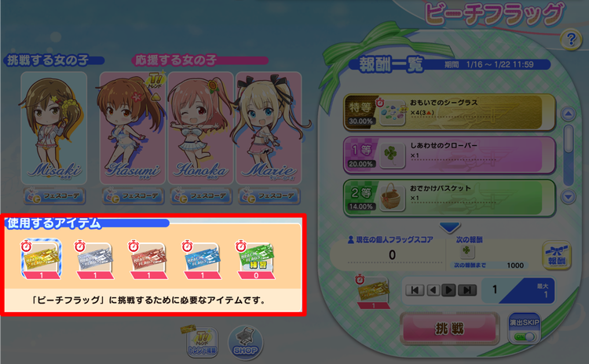589x364 pixels.
Task: Increase ticket count by one step
Action: point(448,290)
